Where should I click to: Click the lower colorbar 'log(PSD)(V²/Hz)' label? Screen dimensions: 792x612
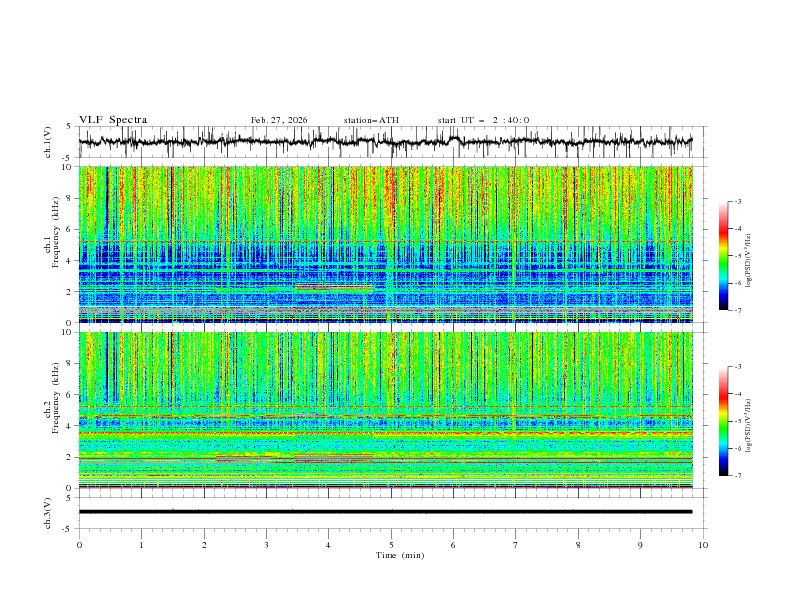(749, 427)
